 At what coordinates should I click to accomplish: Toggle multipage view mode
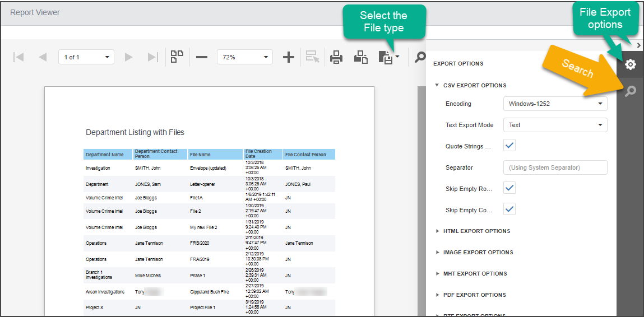point(177,57)
